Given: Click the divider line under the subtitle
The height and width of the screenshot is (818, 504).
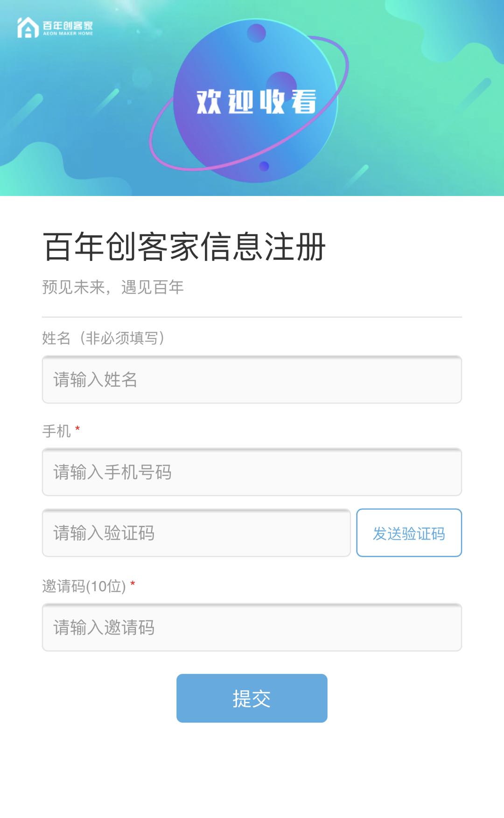Looking at the screenshot, I should [252, 317].
